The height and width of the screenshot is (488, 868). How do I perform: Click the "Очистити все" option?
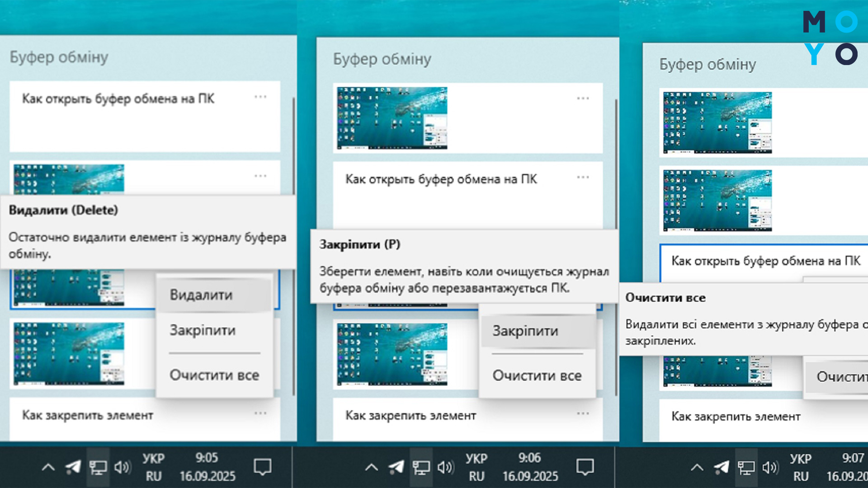point(214,375)
